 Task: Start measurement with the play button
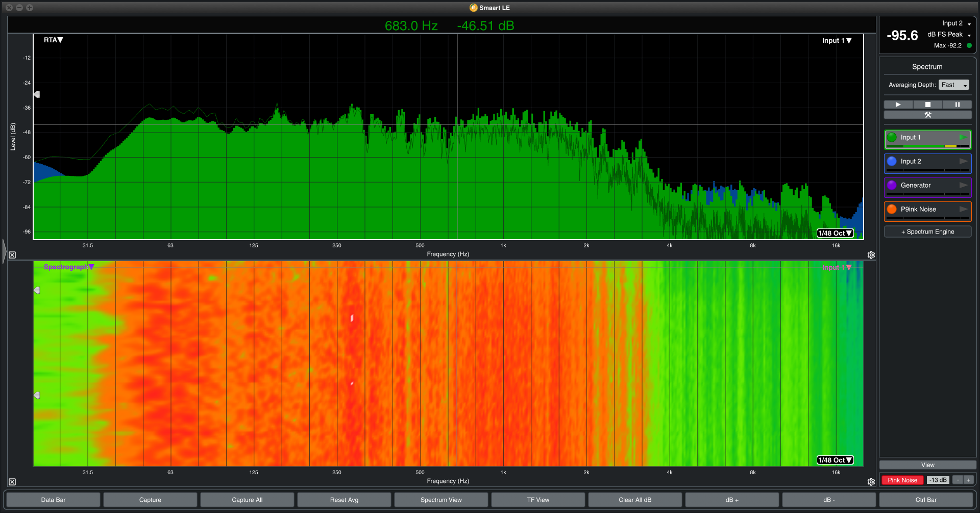coord(898,105)
